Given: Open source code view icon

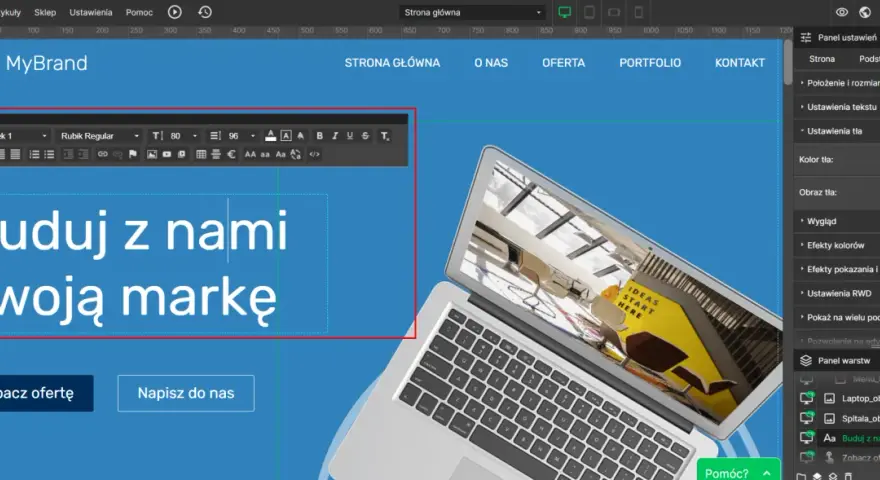Looking at the screenshot, I should coord(314,154).
